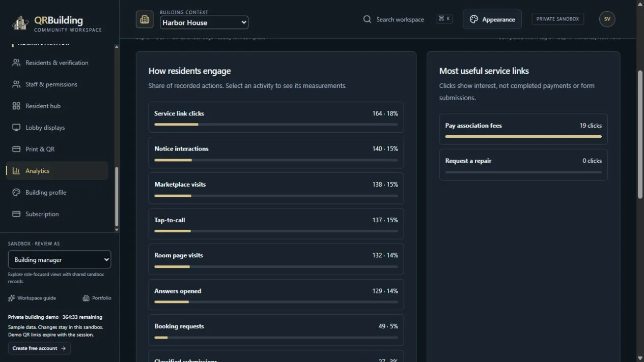Click the ⌘K shortcut badge
Viewport: 644px width, 362px height.
(x=444, y=19)
